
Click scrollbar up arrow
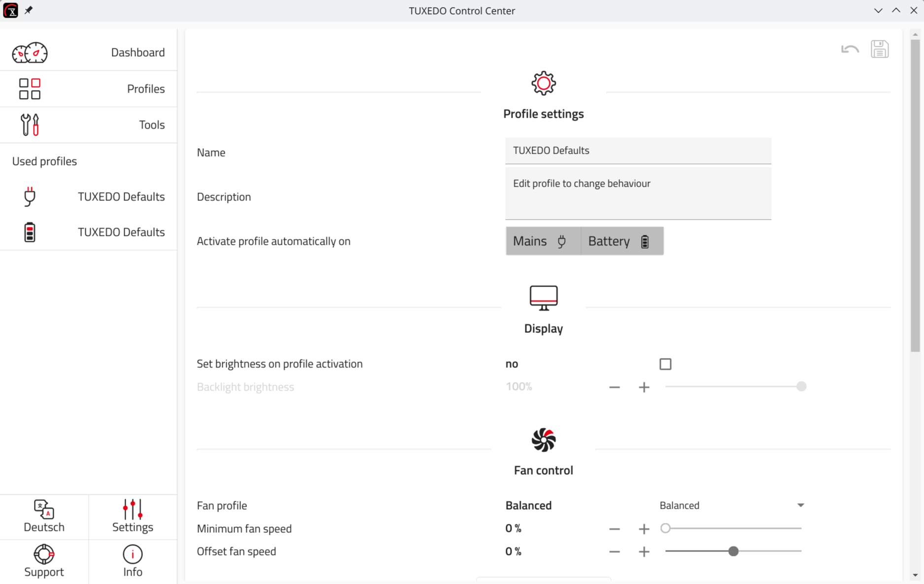click(x=915, y=34)
